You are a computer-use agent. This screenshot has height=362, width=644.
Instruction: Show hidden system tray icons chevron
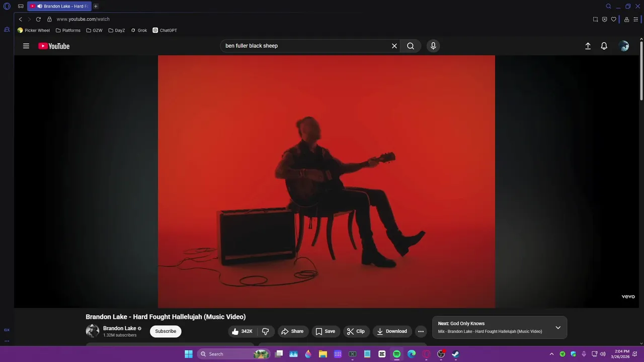[551, 354]
